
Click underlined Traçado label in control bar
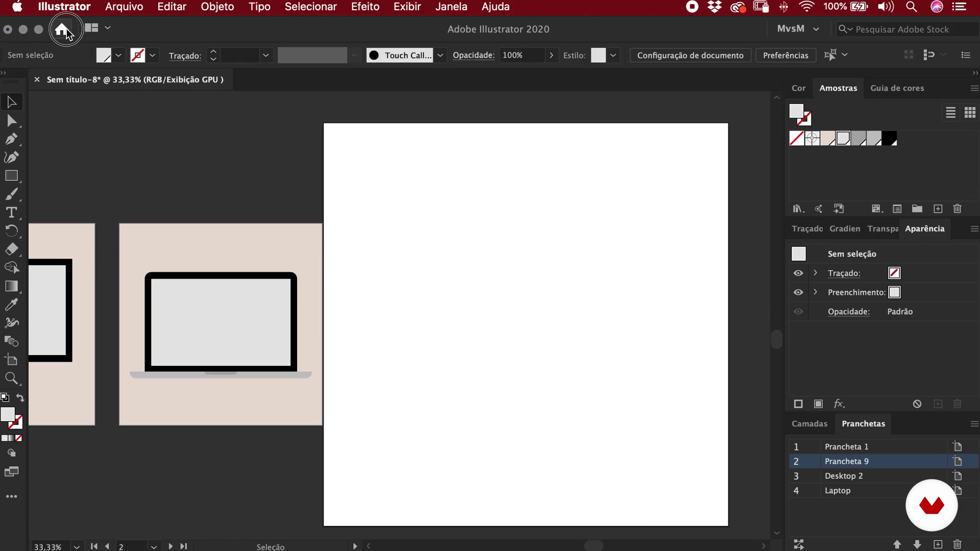pyautogui.click(x=185, y=56)
